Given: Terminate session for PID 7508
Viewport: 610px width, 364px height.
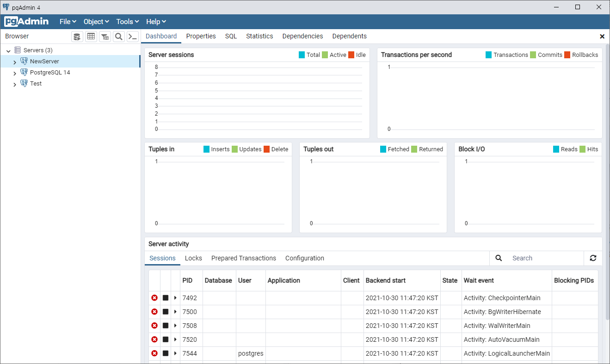Looking at the screenshot, I should coord(154,326).
